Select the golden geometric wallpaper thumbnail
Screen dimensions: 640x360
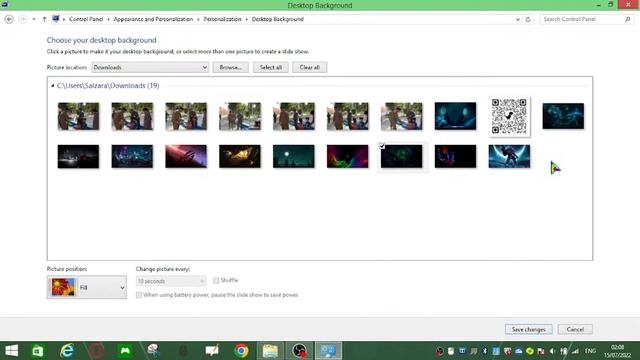(240, 156)
